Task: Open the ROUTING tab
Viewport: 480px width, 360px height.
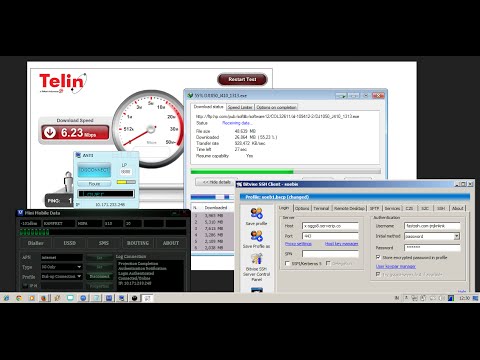Action: coord(138,243)
